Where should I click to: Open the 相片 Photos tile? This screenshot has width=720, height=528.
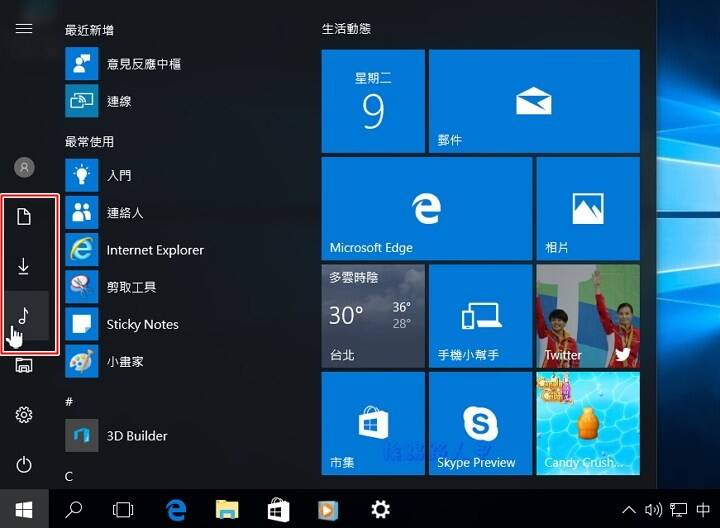coord(588,208)
